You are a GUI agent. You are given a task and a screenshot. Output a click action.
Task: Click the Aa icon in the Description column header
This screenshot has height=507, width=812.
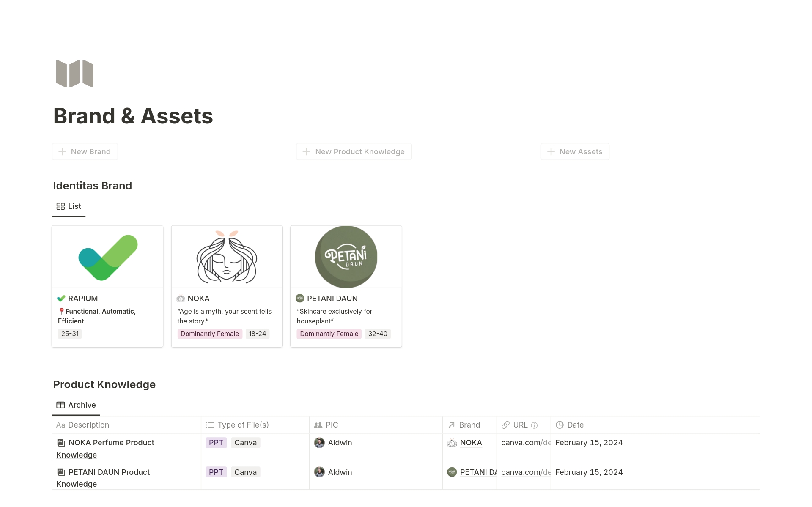coord(60,425)
